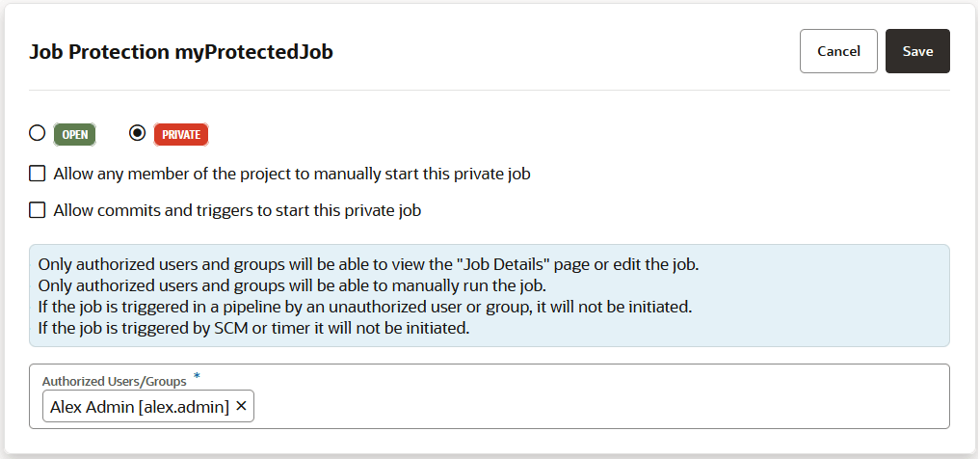Image resolution: width=980 pixels, height=459 pixels.
Task: Enable project members manually starting private job
Action: (x=38, y=175)
